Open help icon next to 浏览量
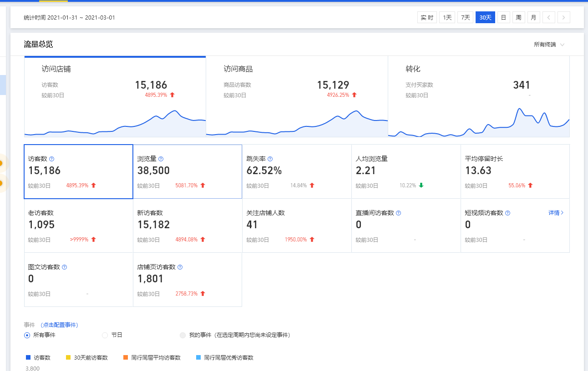This screenshot has height=371, width=588. tap(161, 159)
